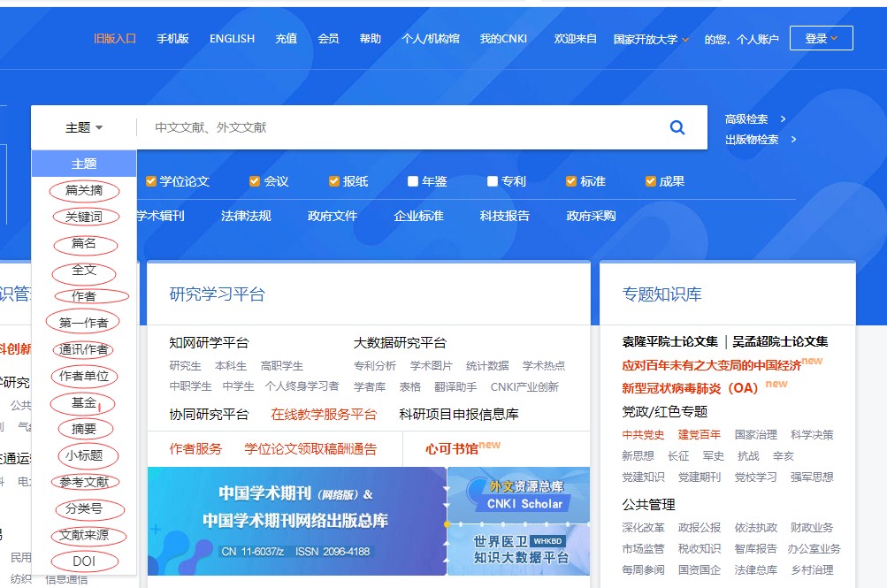Open the 心可书馆 link

(x=452, y=449)
